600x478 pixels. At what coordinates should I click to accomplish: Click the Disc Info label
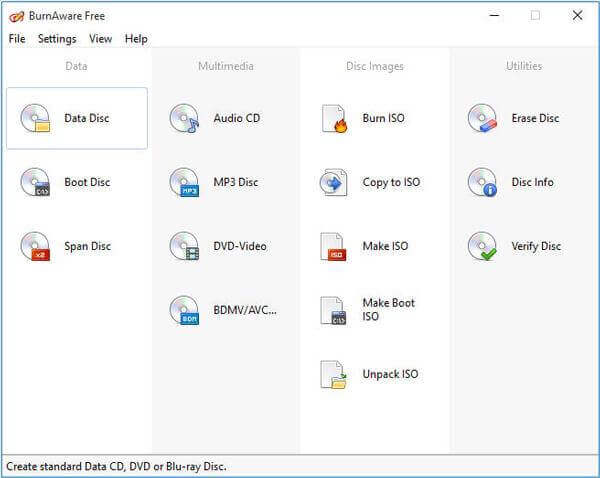pos(533,182)
